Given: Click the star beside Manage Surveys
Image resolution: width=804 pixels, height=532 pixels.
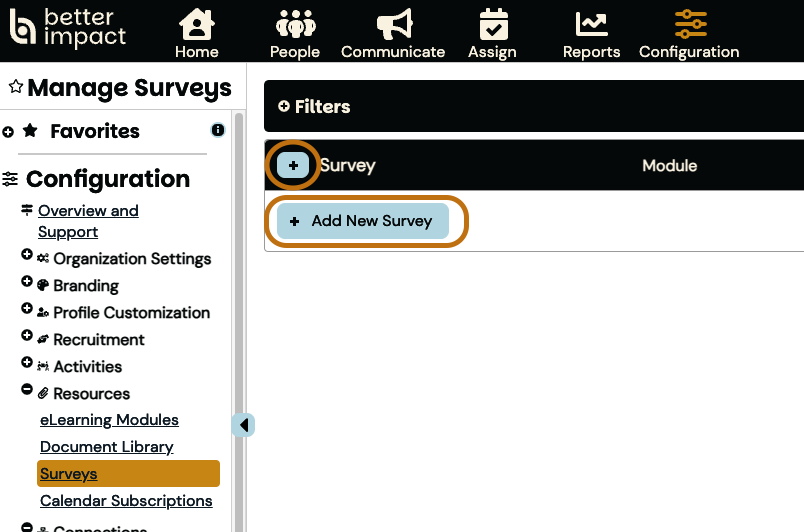Looking at the screenshot, I should tap(15, 87).
